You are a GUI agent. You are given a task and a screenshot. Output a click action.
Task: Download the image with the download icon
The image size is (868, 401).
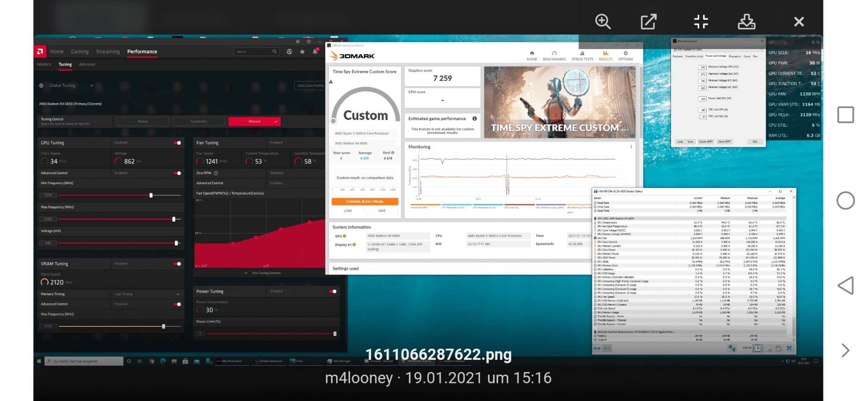(x=746, y=21)
